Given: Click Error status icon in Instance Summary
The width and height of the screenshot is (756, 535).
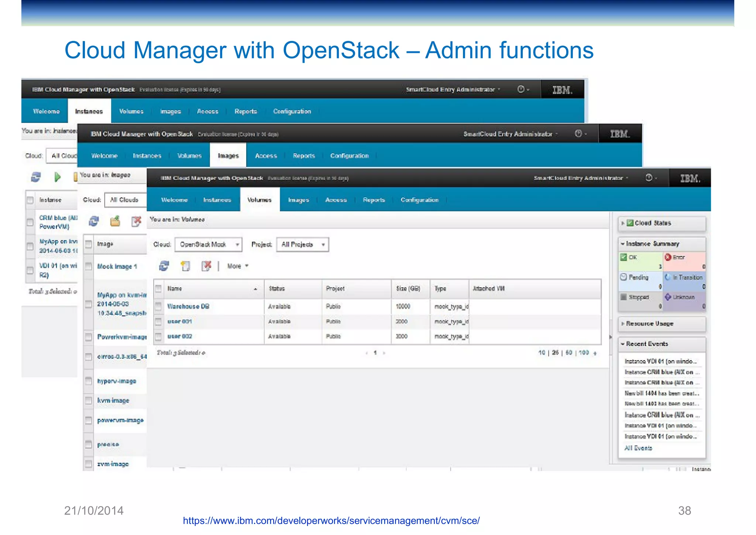Looking at the screenshot, I should [668, 257].
